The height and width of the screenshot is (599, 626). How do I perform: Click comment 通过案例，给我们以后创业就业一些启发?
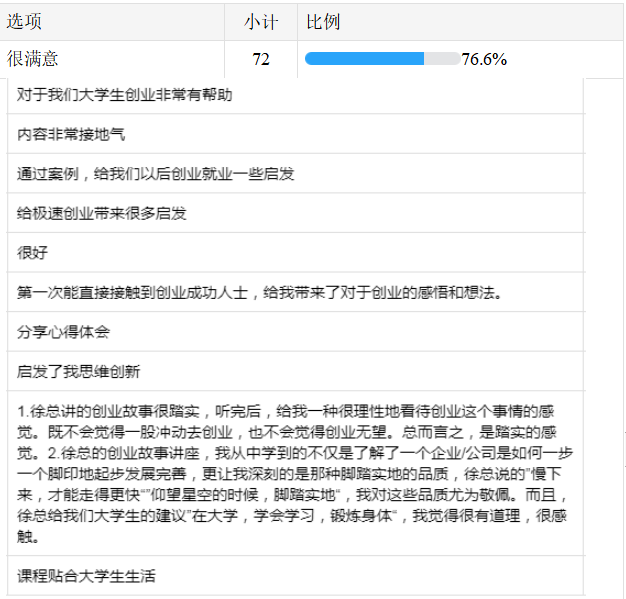[155, 173]
